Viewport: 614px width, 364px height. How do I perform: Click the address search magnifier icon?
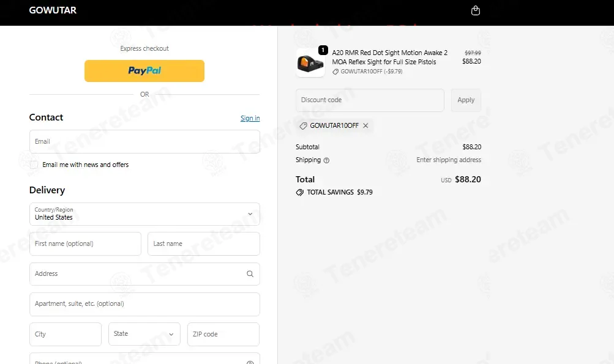pyautogui.click(x=250, y=274)
